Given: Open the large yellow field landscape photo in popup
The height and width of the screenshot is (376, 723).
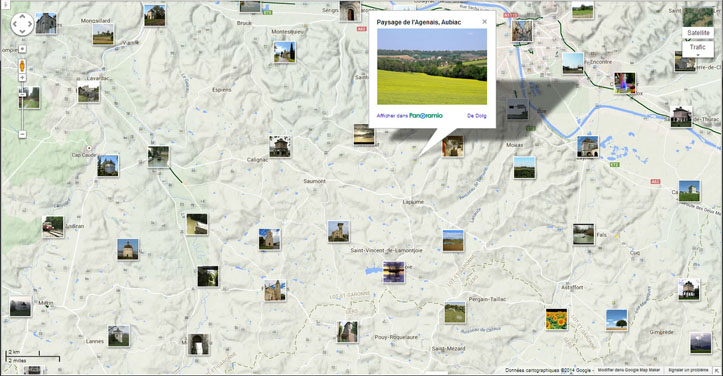Looking at the screenshot, I should (432, 66).
